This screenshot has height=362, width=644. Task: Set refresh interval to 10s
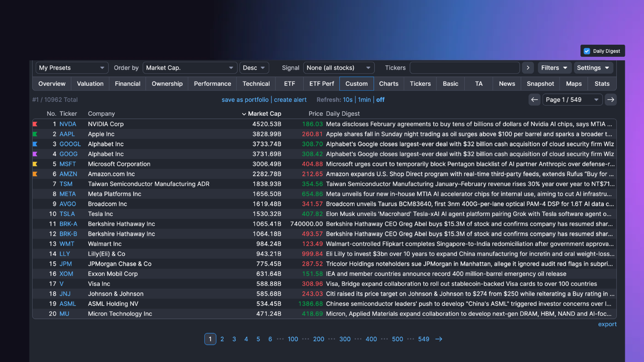347,100
